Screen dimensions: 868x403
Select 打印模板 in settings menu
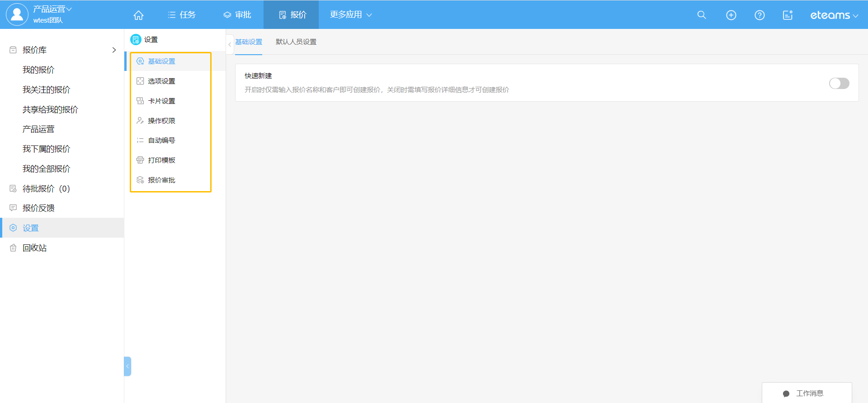coord(161,160)
